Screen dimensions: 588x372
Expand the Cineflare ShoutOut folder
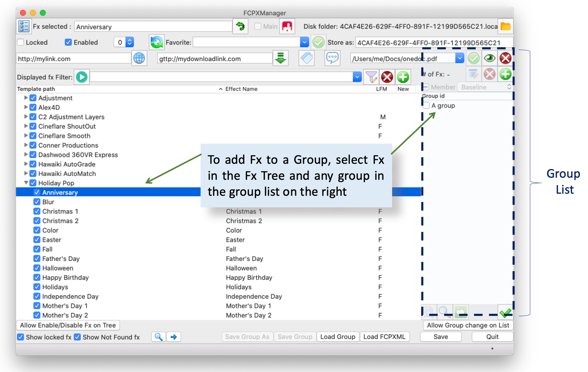pyautogui.click(x=26, y=126)
